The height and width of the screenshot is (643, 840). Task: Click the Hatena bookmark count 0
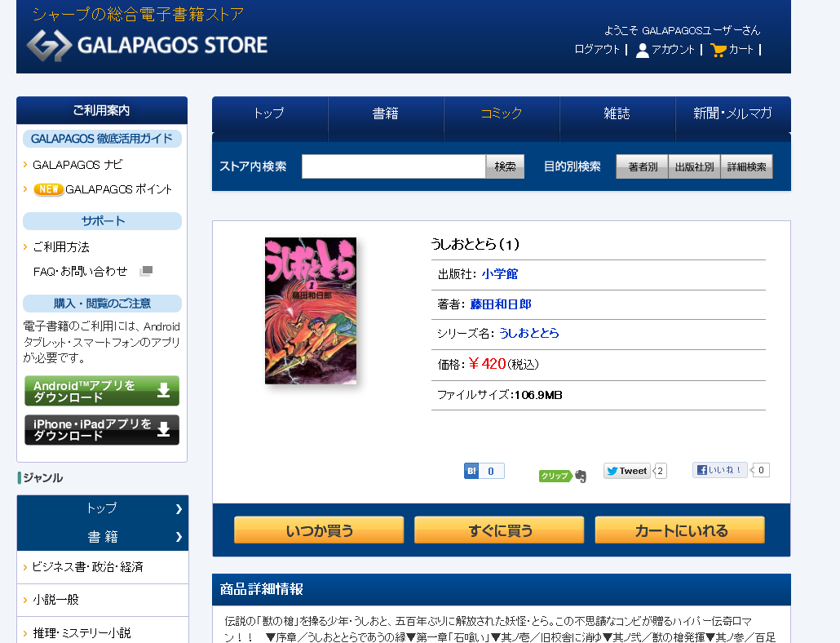(491, 471)
